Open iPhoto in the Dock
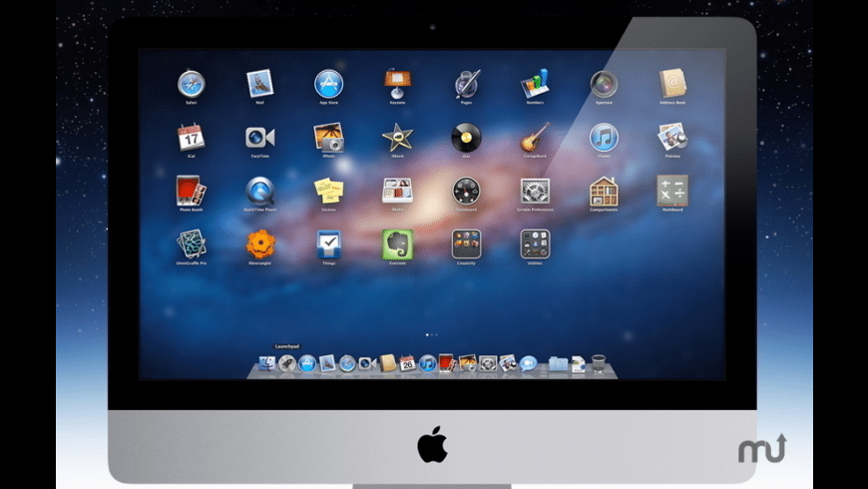This screenshot has width=868, height=489. click(468, 363)
